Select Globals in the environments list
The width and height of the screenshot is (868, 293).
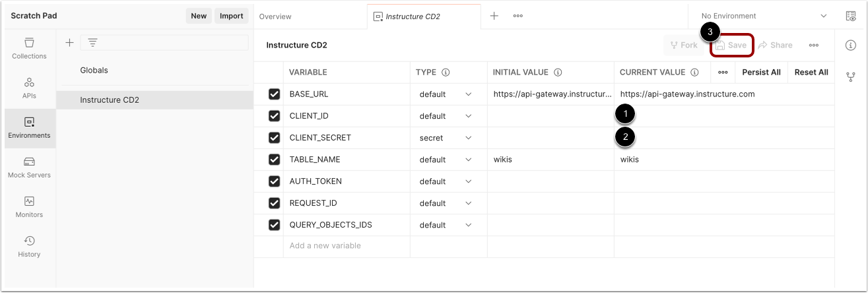94,70
